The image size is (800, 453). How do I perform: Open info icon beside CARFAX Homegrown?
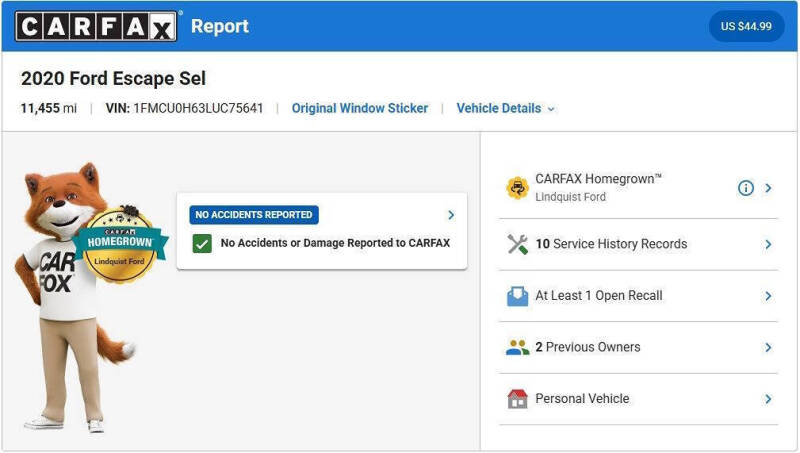pyautogui.click(x=745, y=188)
